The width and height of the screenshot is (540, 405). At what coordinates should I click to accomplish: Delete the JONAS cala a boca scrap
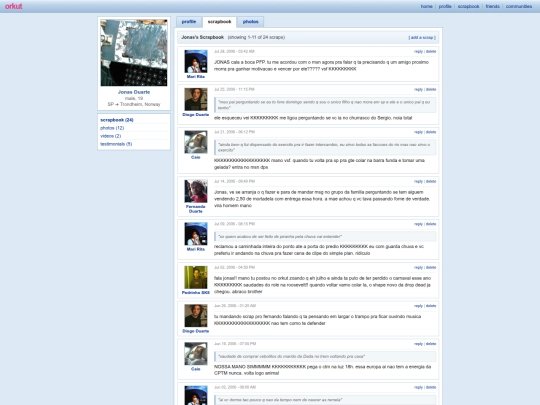431,51
